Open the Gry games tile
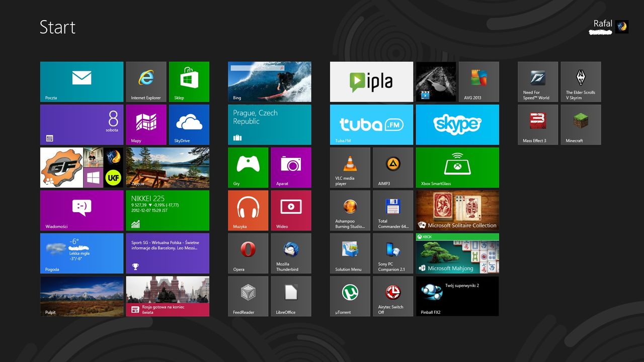This screenshot has height=362, width=644. [x=248, y=167]
